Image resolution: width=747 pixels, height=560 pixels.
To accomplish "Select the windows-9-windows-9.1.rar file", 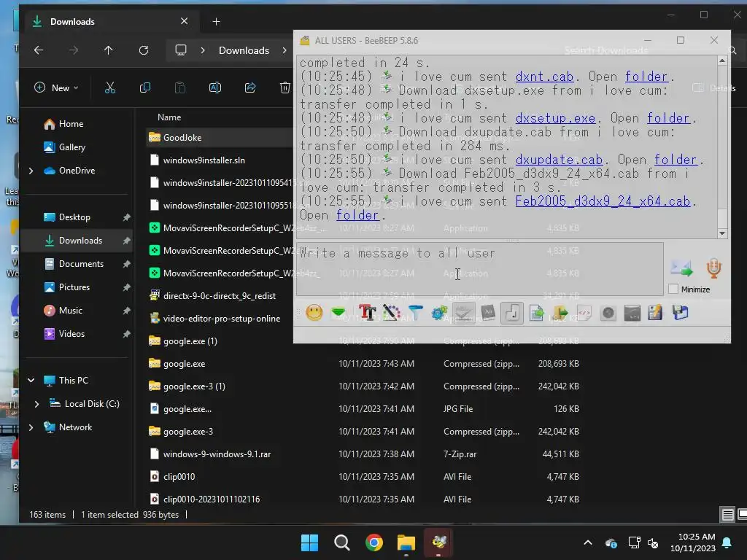I will (x=217, y=454).
